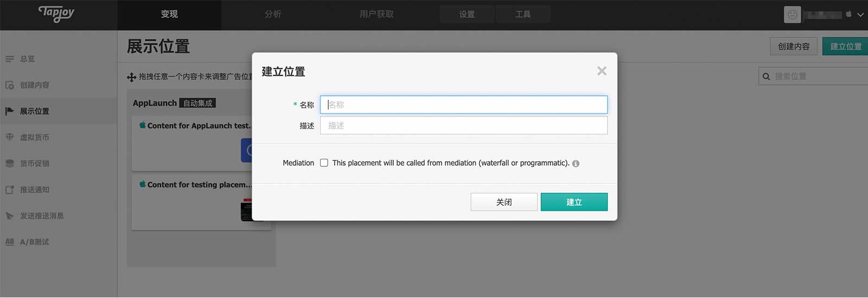Image resolution: width=868 pixels, height=298 pixels.
Task: Click the 发送推送消息 arrow icon
Action: click(10, 216)
